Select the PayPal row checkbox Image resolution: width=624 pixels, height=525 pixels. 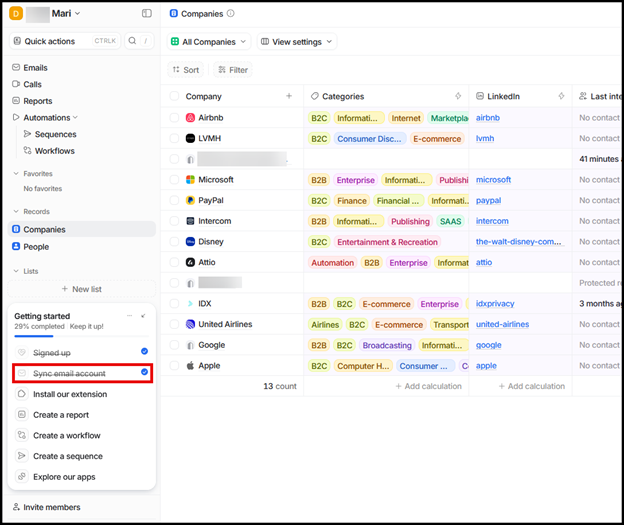point(175,201)
